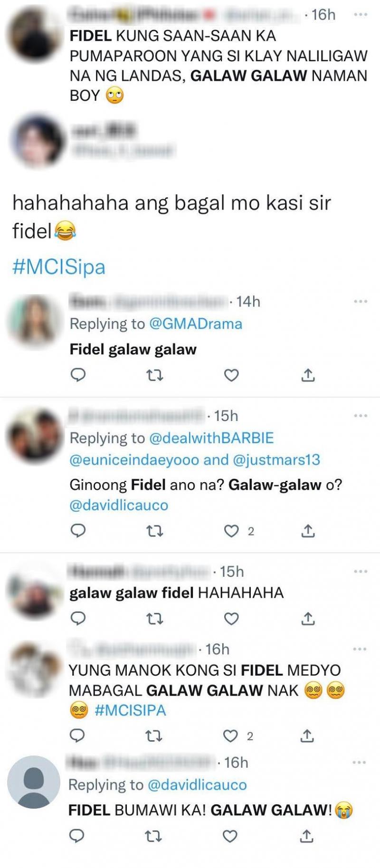Open more options on top 16h tweet
Screen dimensions: 380x868
tap(361, 15)
